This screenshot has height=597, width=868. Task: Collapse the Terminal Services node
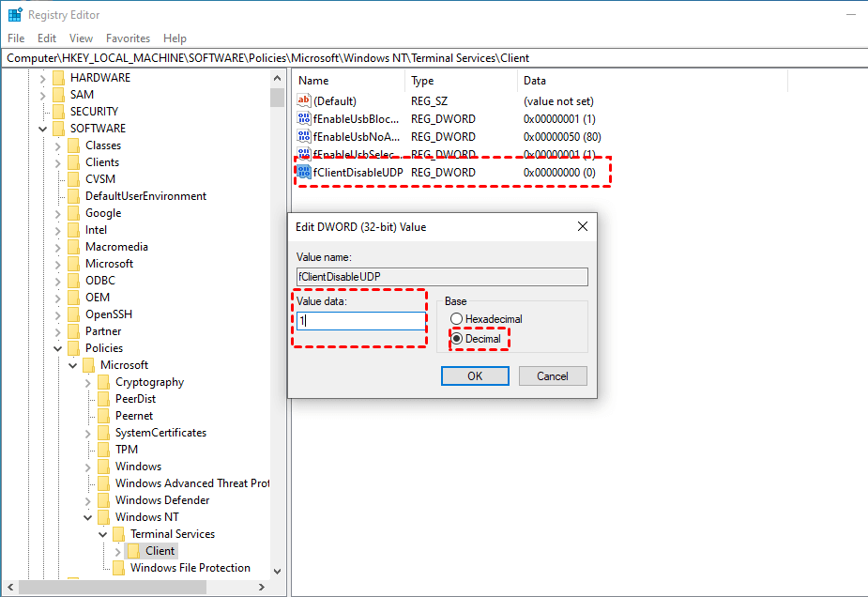tap(103, 534)
